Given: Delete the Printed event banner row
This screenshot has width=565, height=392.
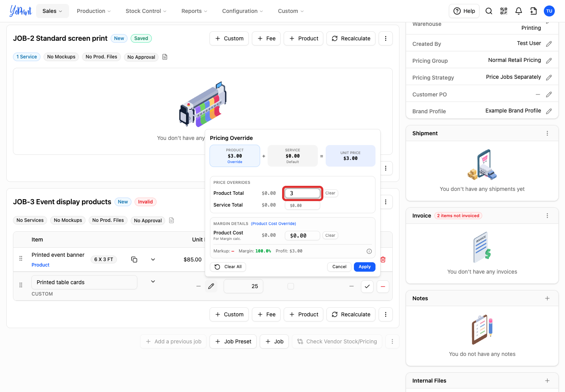Looking at the screenshot, I should (x=383, y=260).
